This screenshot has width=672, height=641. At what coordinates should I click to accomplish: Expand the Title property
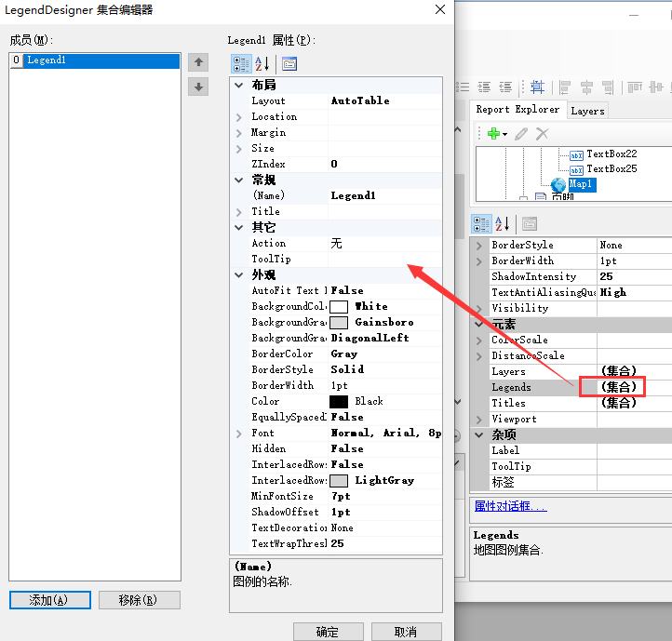pos(238,212)
